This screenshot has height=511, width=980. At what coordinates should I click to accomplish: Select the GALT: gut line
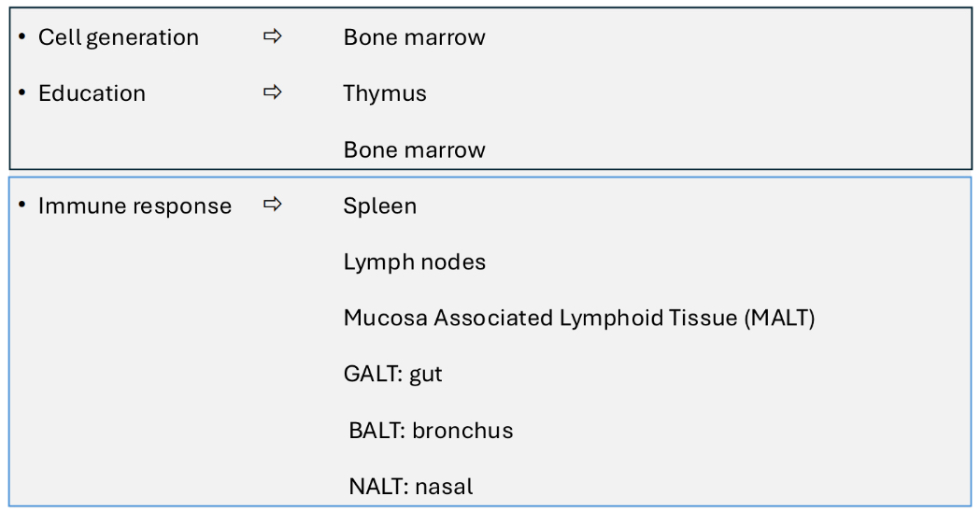click(392, 375)
